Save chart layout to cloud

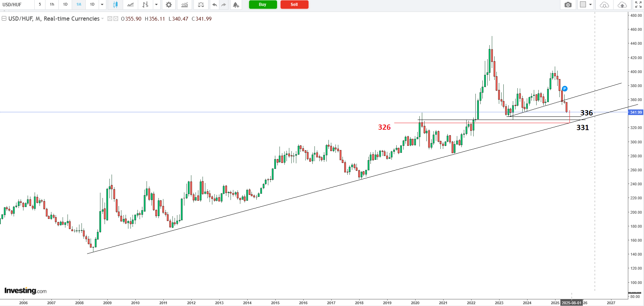click(x=622, y=5)
